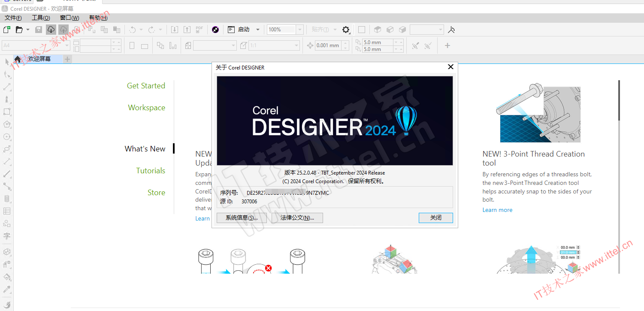The image size is (644, 311).
Task: Click the Open folder icon
Action: [x=19, y=30]
